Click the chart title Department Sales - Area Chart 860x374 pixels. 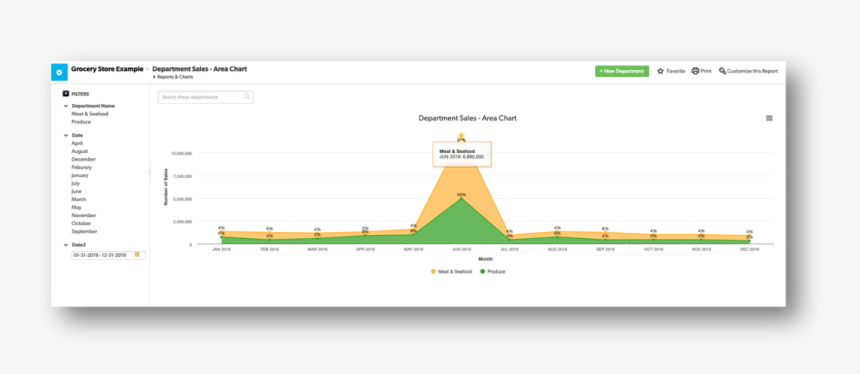coord(467,118)
